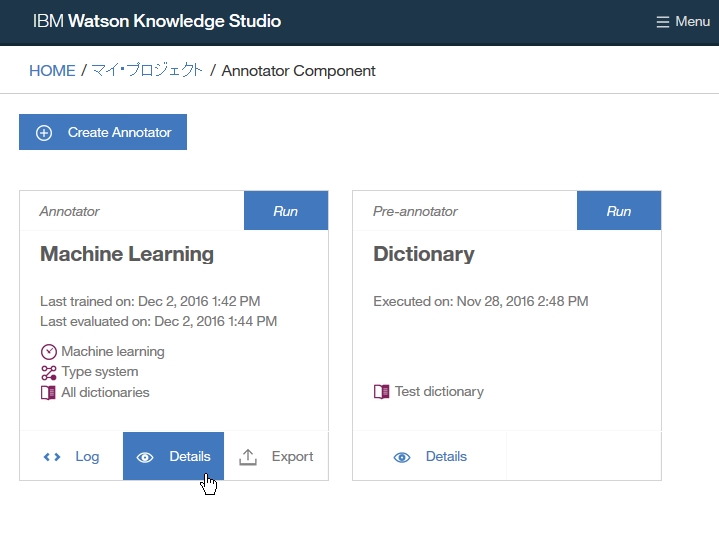Click the All dictionaries book icon
This screenshot has height=533, width=719.
click(48, 393)
